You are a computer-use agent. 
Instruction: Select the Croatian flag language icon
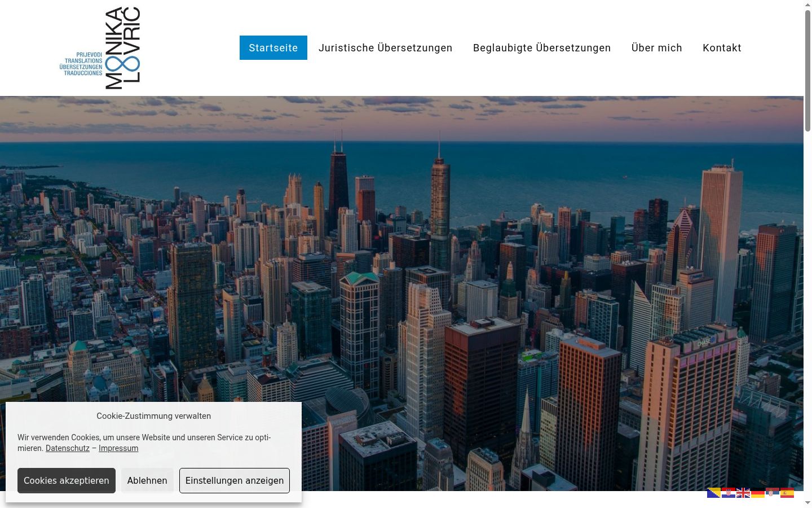click(729, 493)
